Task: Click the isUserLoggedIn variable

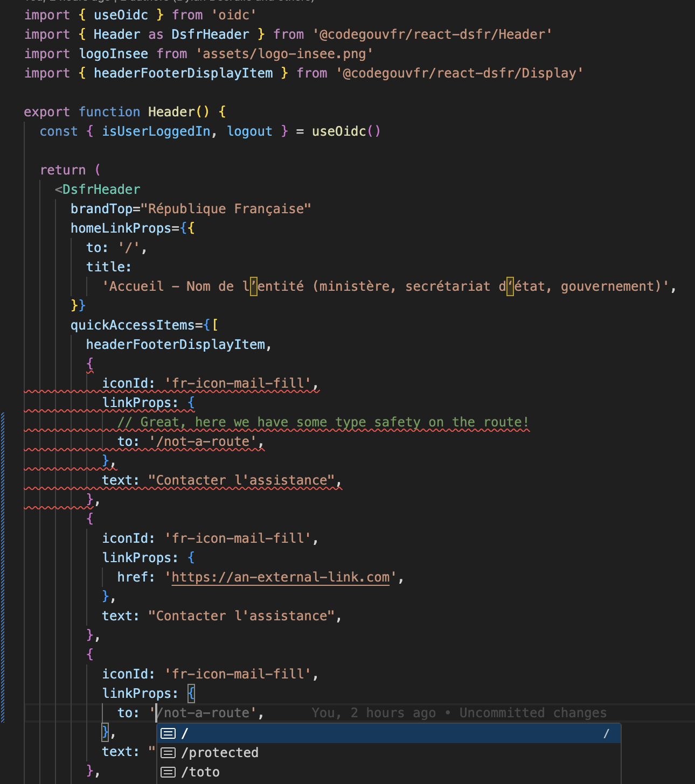Action: click(x=156, y=131)
